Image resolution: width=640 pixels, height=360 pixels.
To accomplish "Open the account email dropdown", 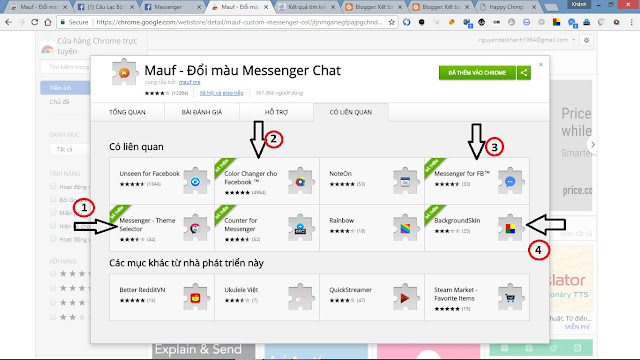I will (x=527, y=40).
